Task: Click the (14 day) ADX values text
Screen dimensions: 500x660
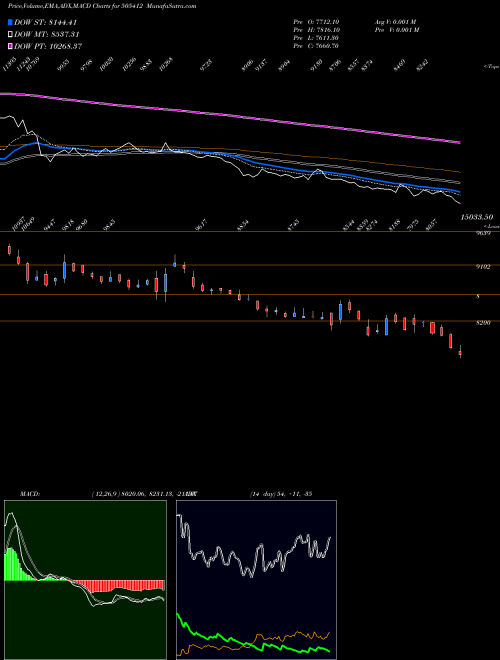Action: click(281, 494)
